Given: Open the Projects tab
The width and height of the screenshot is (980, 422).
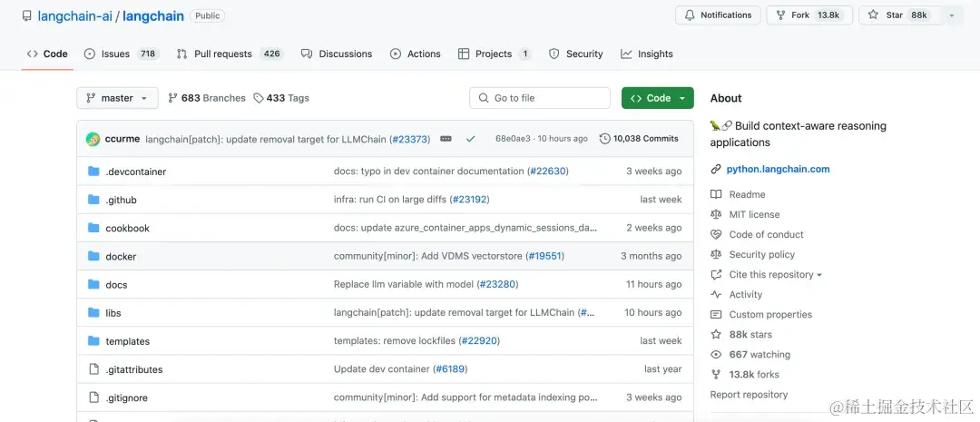Looking at the screenshot, I should 495,54.
